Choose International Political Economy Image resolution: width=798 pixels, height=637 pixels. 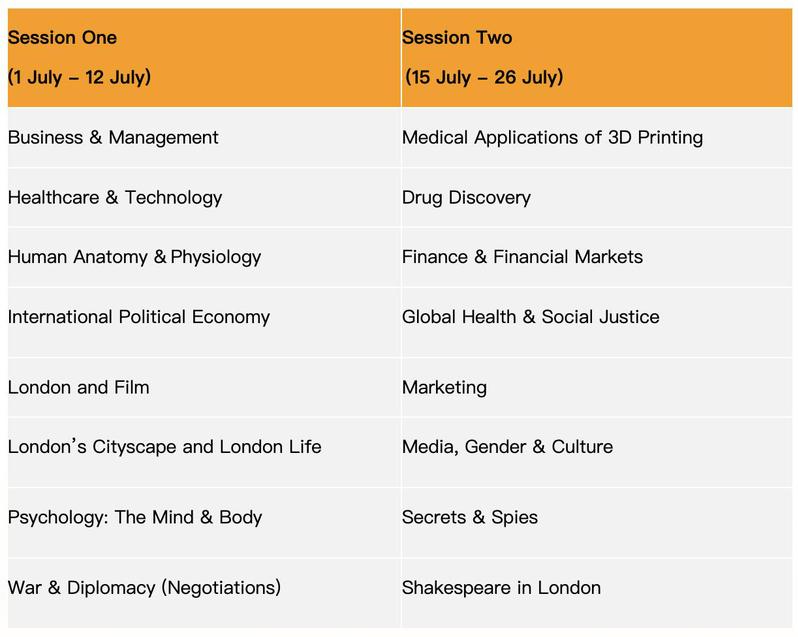(x=139, y=317)
